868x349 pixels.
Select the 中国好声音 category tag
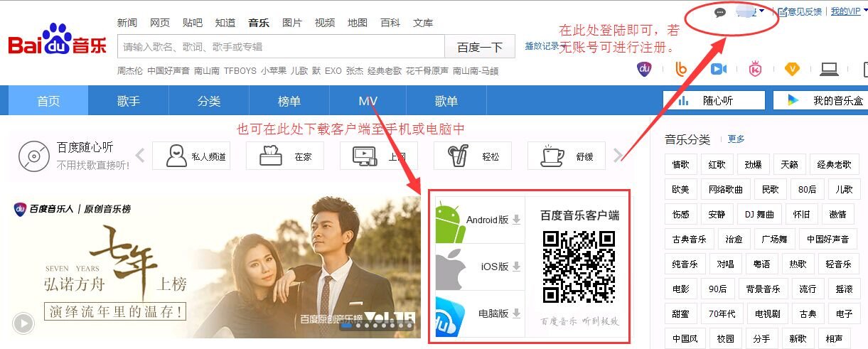[x=828, y=240]
